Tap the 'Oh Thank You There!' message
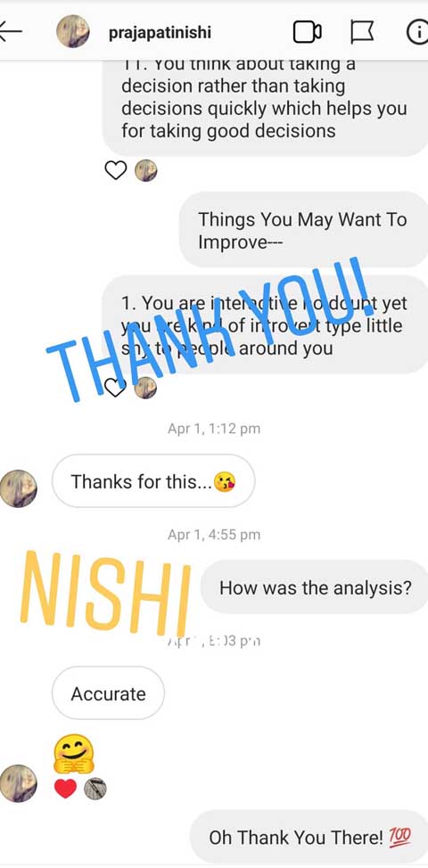This screenshot has width=428, height=868. (x=309, y=837)
